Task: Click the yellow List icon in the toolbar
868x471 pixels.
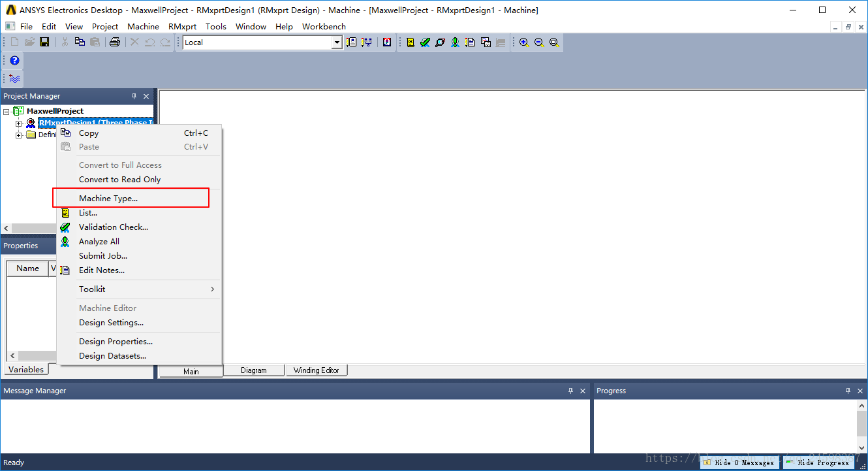Action: click(x=410, y=42)
